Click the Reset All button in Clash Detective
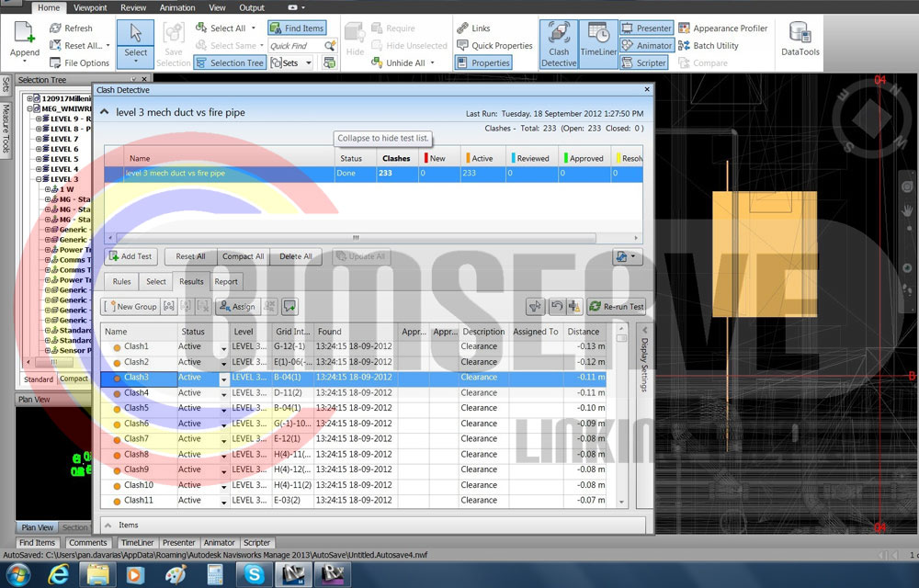Image resolution: width=919 pixels, height=588 pixels. click(x=190, y=256)
